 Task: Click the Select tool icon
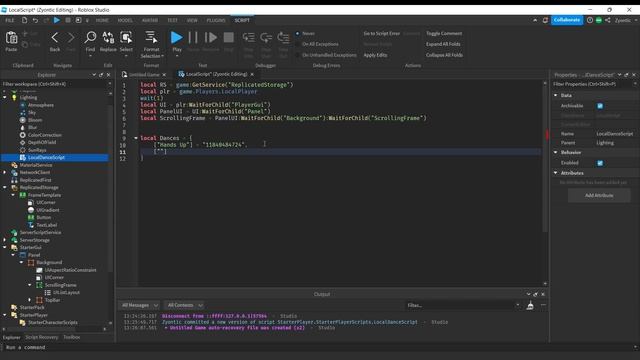126,37
